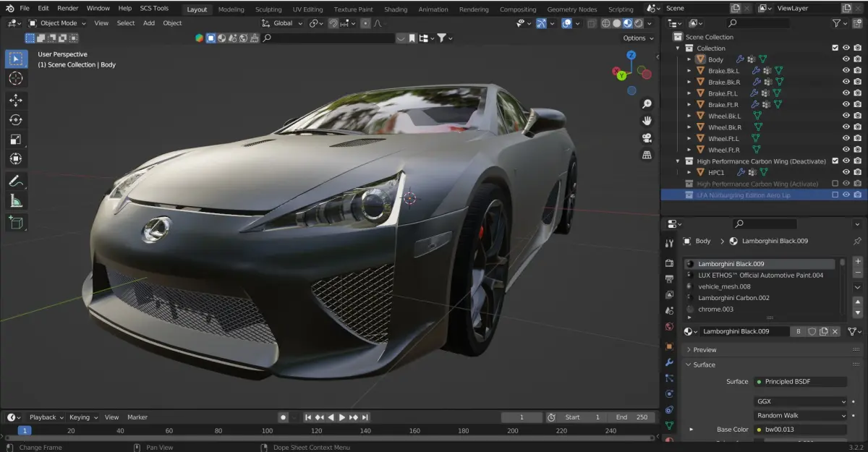
Task: Open the Tool properties tab
Action: pos(669,243)
